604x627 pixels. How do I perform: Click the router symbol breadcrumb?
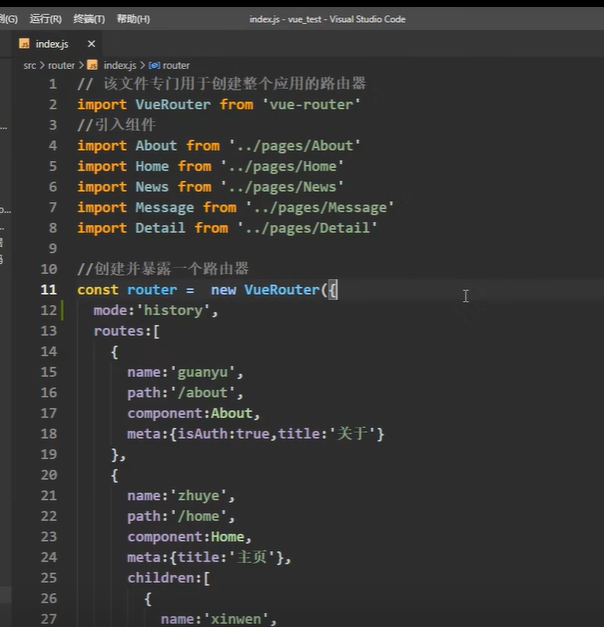coord(176,65)
